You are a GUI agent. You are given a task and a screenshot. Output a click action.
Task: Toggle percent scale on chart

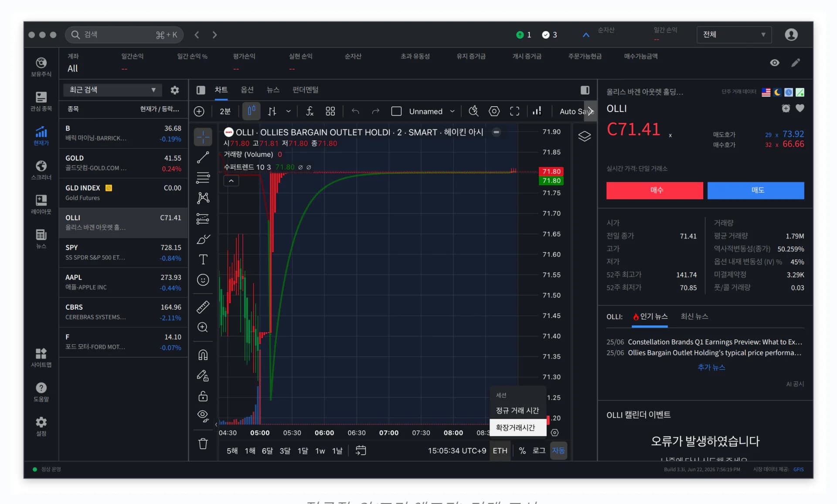(522, 451)
